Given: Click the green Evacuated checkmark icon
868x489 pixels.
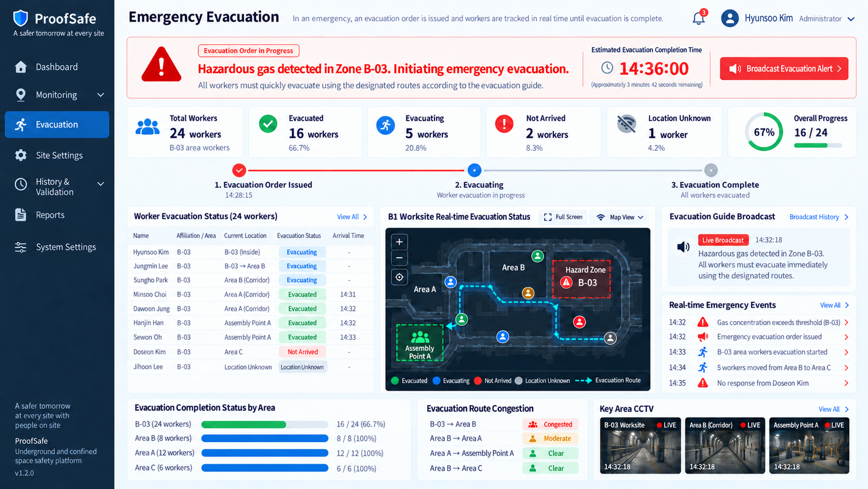Looking at the screenshot, I should click(x=268, y=124).
